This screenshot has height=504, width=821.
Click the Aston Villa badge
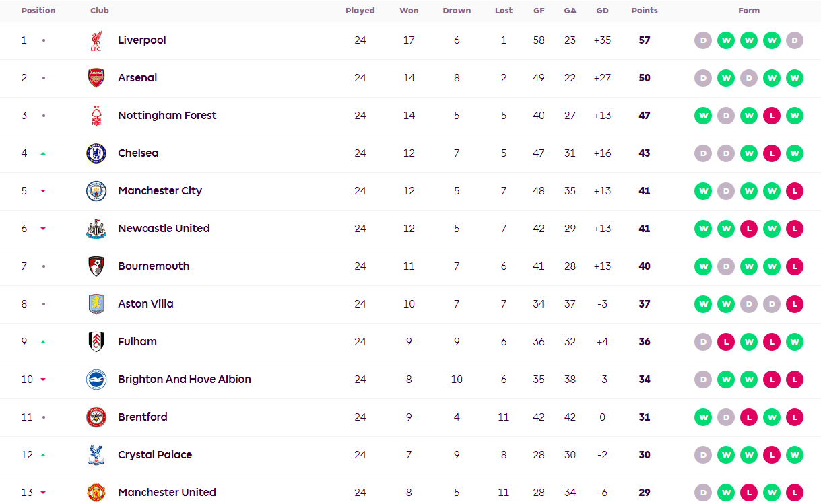tap(96, 304)
